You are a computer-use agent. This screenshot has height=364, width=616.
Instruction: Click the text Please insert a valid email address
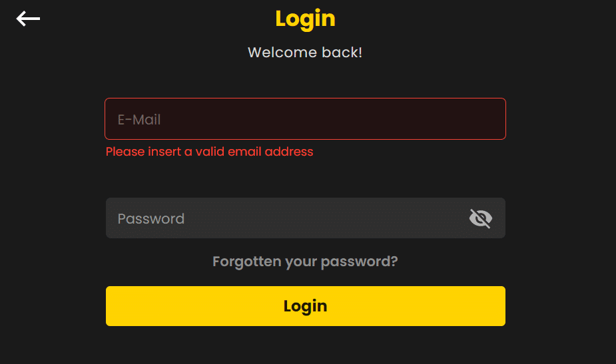click(x=209, y=152)
